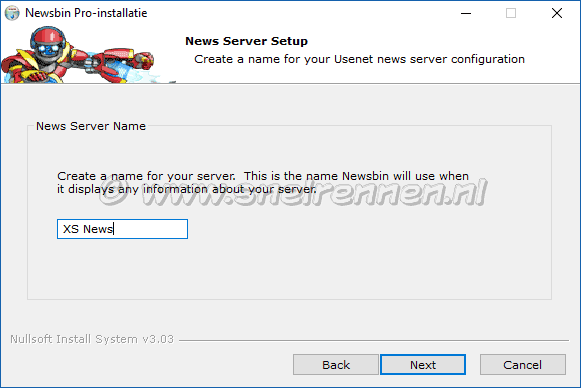Viewport: 581px width, 388px height.
Task: Minimize the installer window
Action: (466, 13)
